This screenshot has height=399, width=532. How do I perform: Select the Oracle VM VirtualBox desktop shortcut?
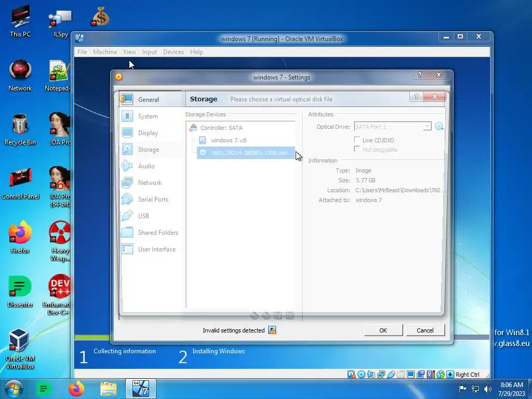point(20,349)
